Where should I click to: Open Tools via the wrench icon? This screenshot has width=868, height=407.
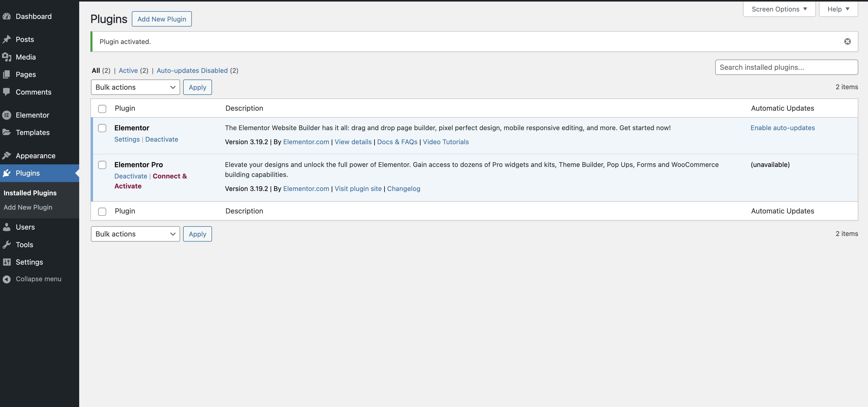coord(7,244)
